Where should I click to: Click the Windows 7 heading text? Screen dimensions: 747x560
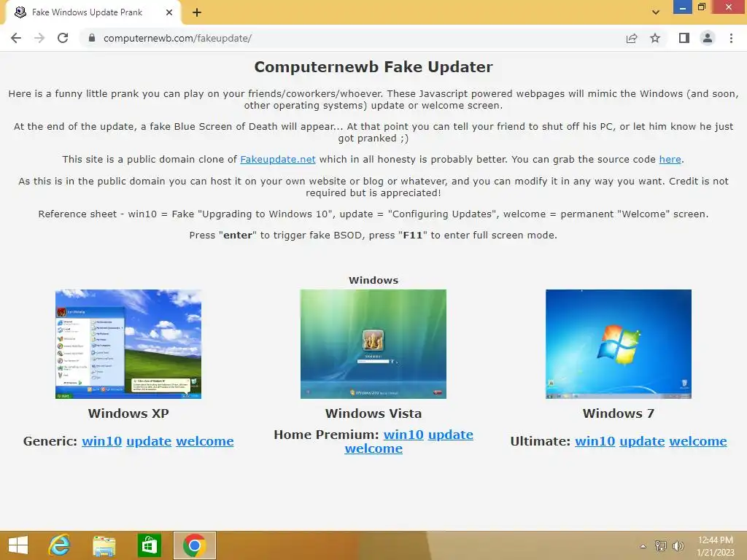(619, 413)
